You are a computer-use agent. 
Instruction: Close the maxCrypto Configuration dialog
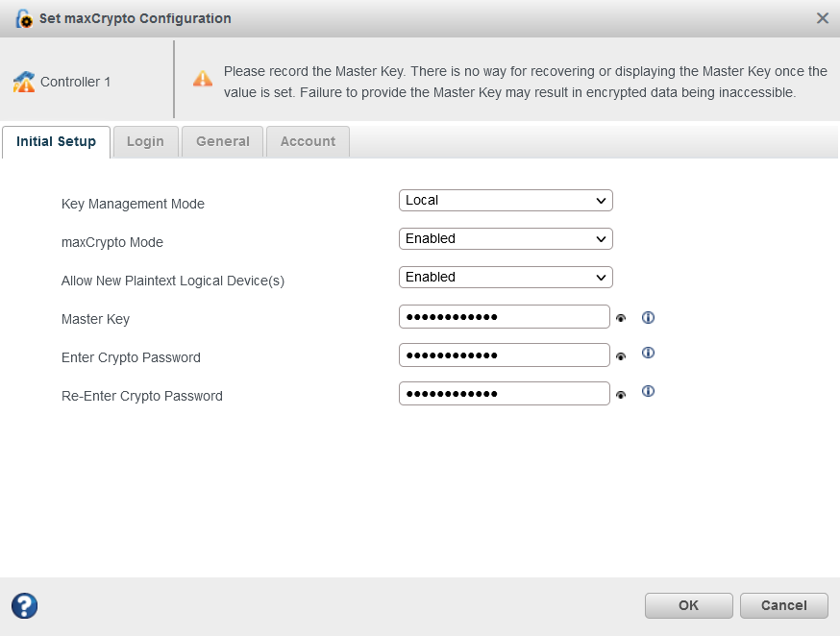coord(822,18)
